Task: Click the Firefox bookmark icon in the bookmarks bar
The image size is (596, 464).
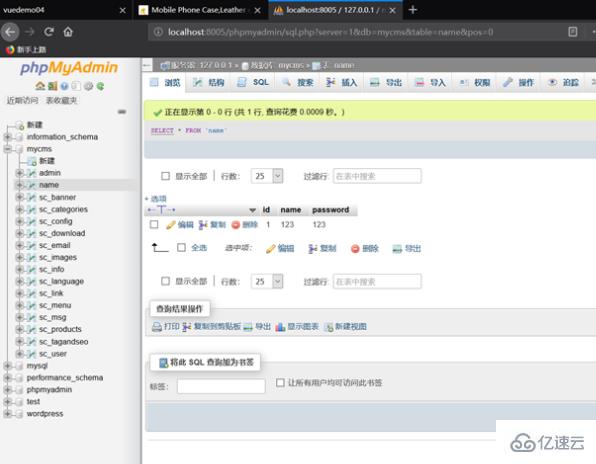Action: [x=10, y=50]
